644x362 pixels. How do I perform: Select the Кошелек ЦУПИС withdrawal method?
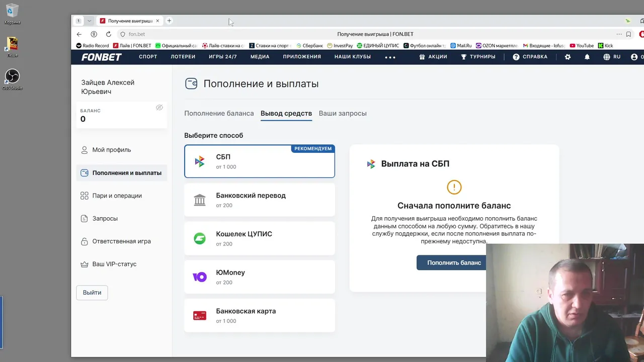pyautogui.click(x=260, y=238)
